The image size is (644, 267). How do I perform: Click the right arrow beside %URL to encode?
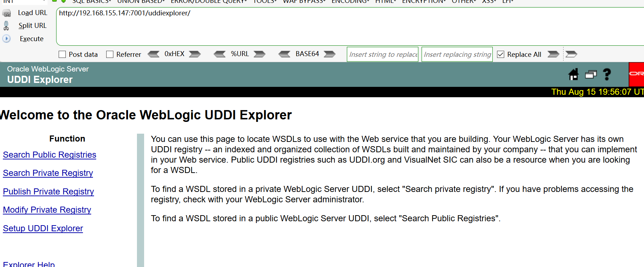click(x=260, y=54)
